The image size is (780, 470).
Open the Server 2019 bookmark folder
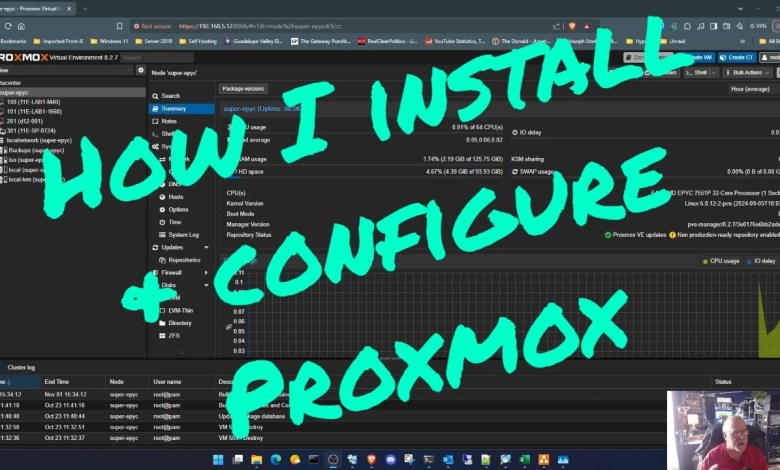154,41
